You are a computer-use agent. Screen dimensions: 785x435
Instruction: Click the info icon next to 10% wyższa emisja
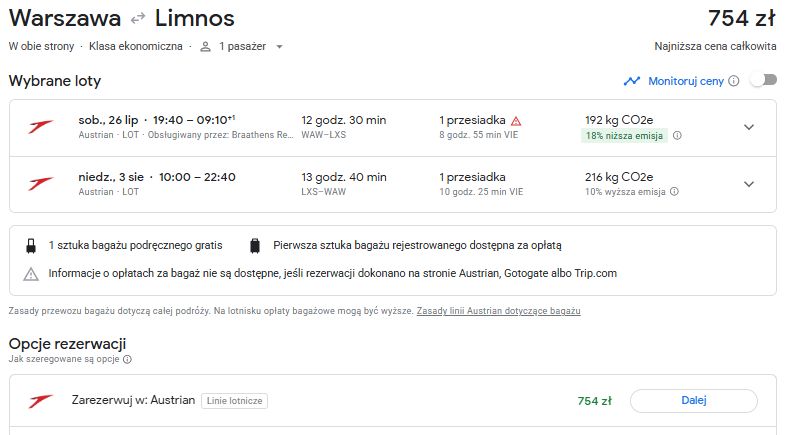[x=674, y=191]
